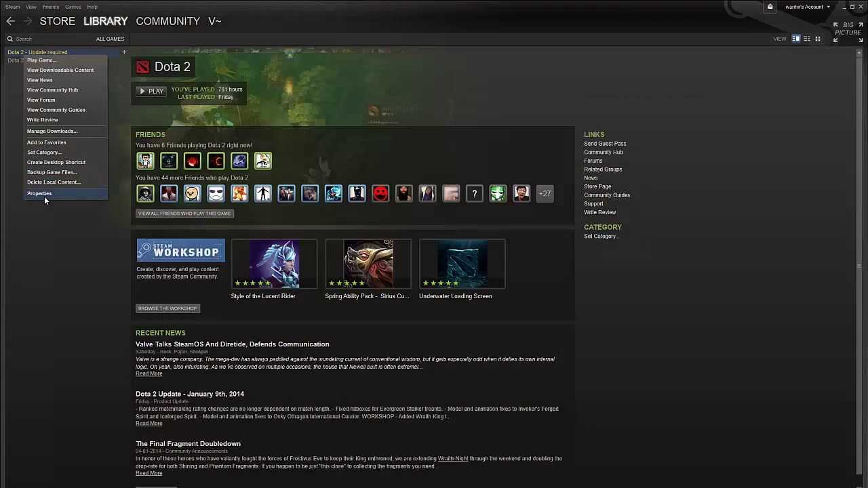Click BROWSE THE WORKSHOP button

tap(167, 308)
